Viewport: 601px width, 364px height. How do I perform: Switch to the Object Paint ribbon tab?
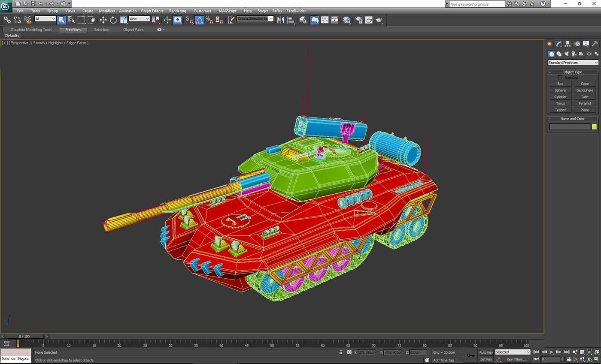[133, 30]
